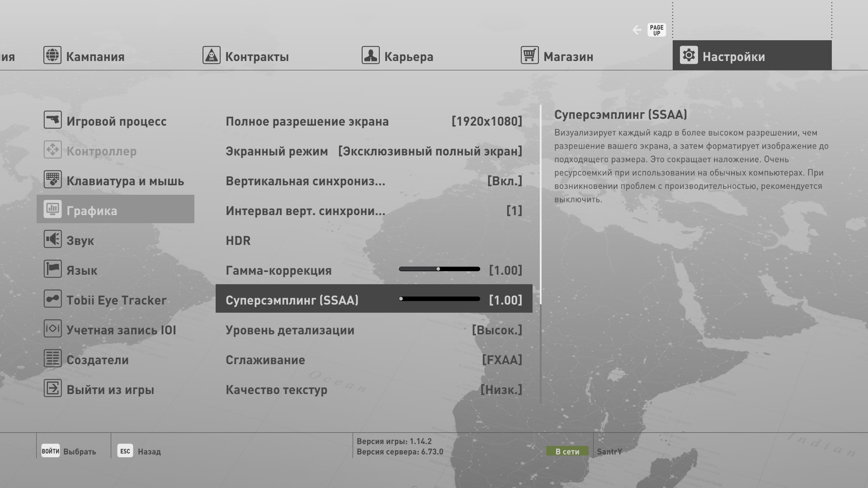This screenshot has height=488, width=868.
Task: Open Игровой процесс settings
Action: pyautogui.click(x=115, y=120)
